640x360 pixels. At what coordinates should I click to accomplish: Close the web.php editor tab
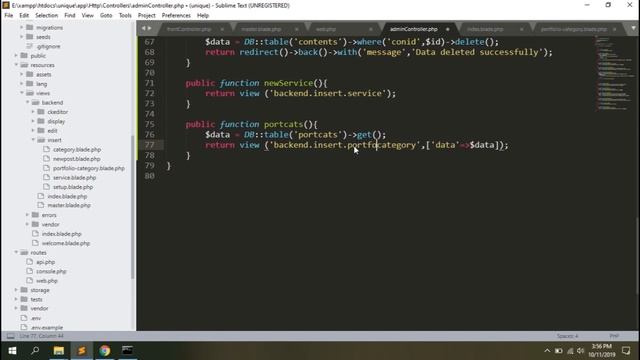[x=371, y=29]
